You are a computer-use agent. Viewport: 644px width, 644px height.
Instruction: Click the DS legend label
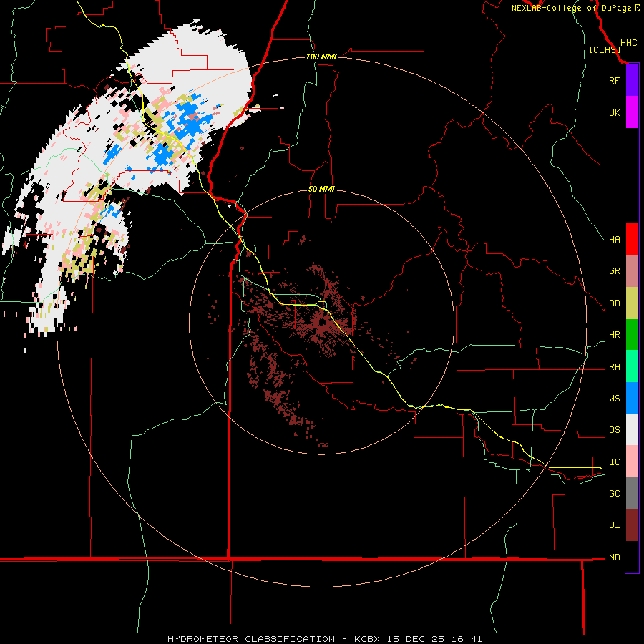614,429
